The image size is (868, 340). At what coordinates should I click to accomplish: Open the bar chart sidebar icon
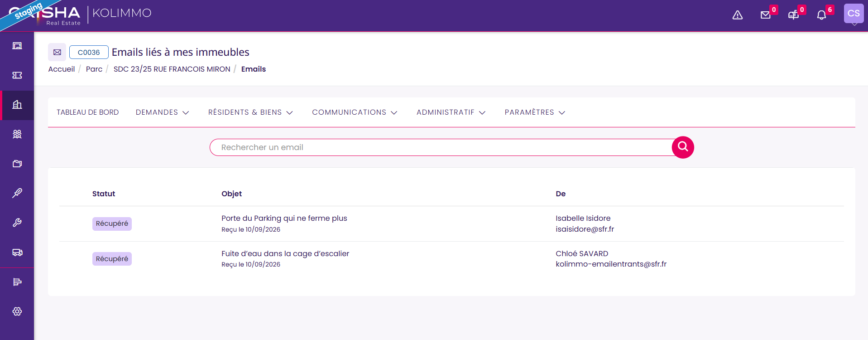pos(17,282)
